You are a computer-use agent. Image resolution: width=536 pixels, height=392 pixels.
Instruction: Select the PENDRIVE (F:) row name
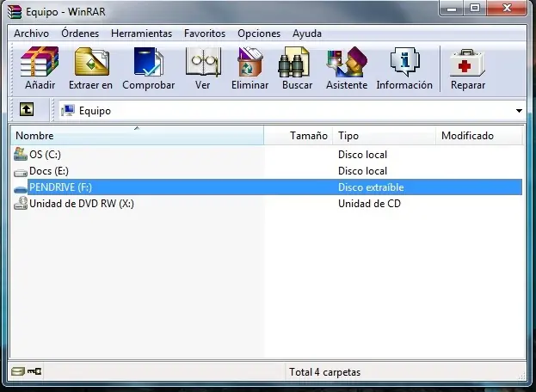tap(60, 187)
